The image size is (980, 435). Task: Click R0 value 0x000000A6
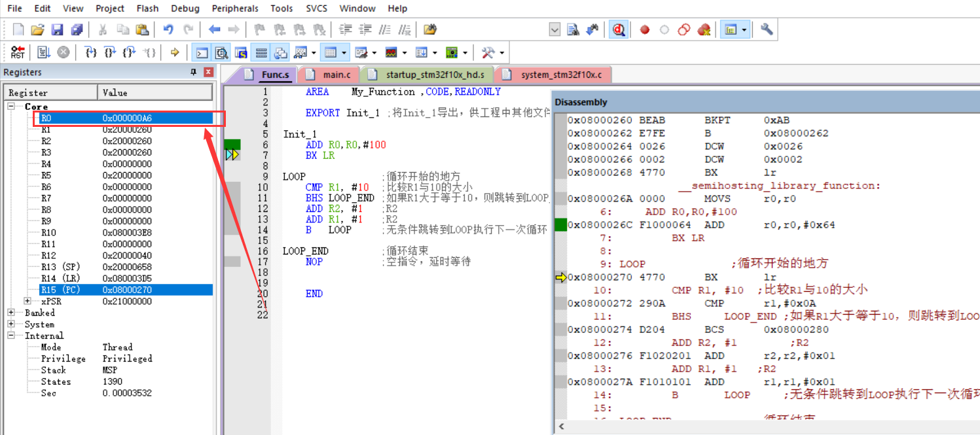[127, 118]
